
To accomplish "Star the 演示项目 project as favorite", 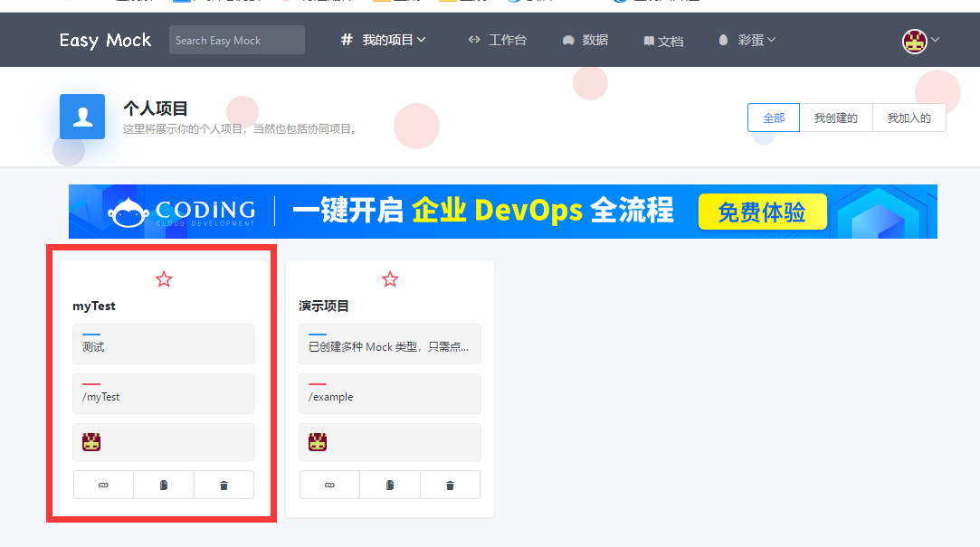I will [389, 278].
